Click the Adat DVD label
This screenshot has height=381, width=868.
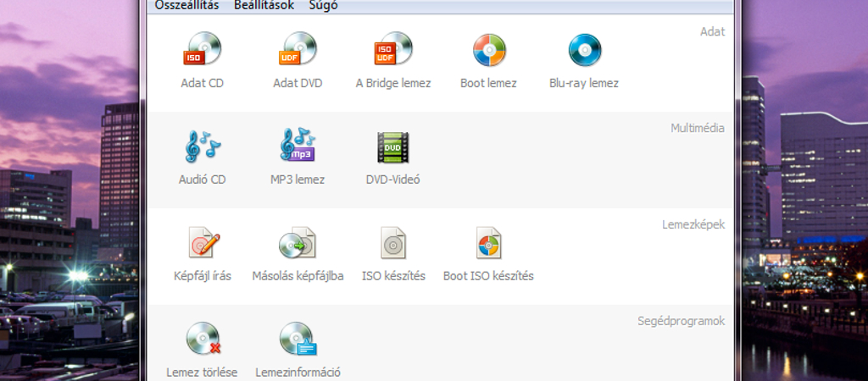point(298,84)
